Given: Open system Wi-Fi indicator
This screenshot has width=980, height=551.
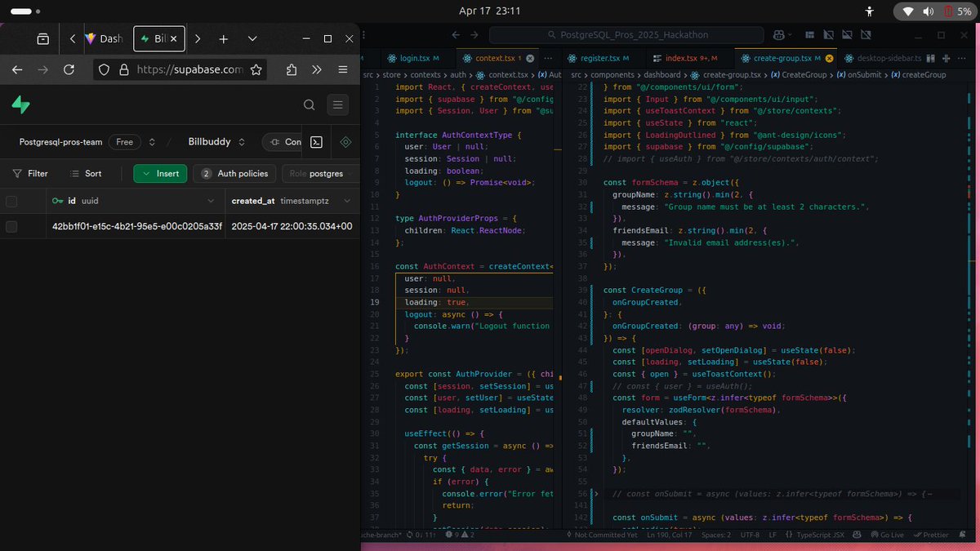Looking at the screenshot, I should 906,11.
